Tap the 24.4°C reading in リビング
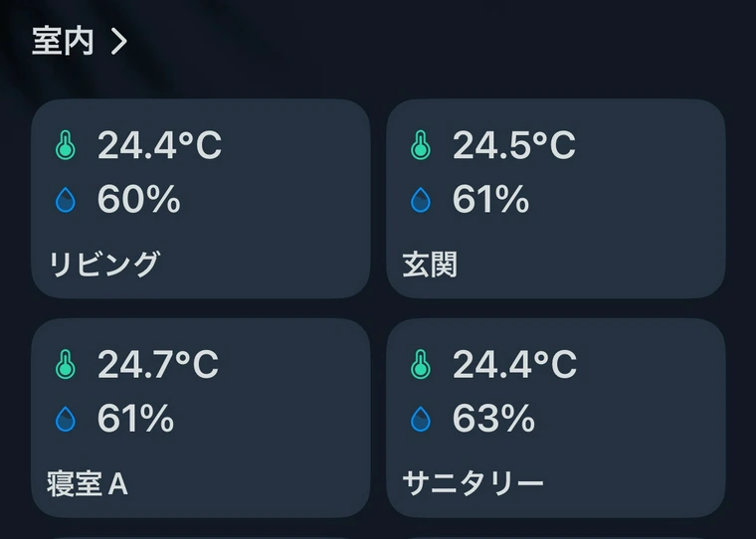Screen dimensions: 756x539 (x=159, y=146)
